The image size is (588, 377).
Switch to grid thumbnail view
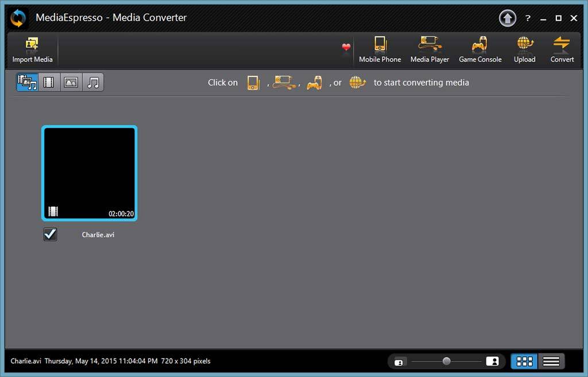tap(524, 361)
